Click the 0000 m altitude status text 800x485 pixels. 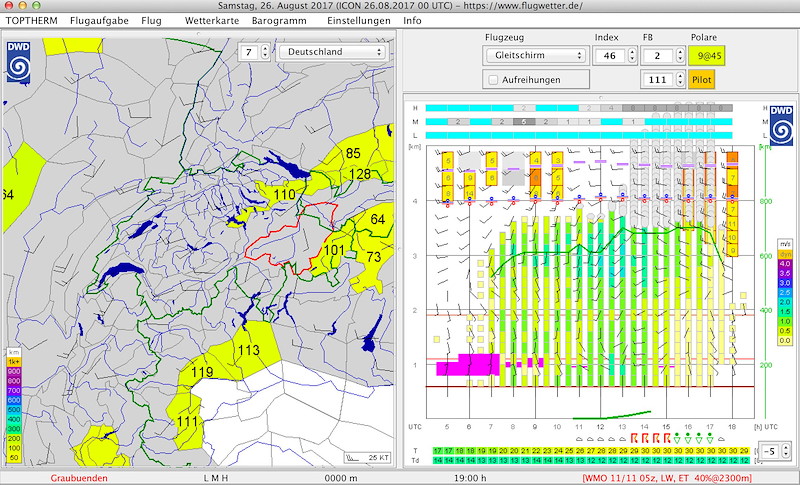pyautogui.click(x=341, y=478)
